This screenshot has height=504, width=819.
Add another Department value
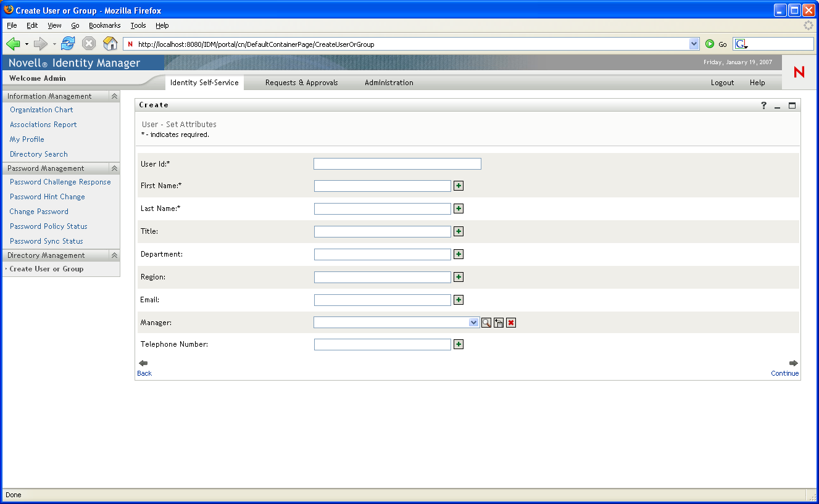(x=459, y=254)
